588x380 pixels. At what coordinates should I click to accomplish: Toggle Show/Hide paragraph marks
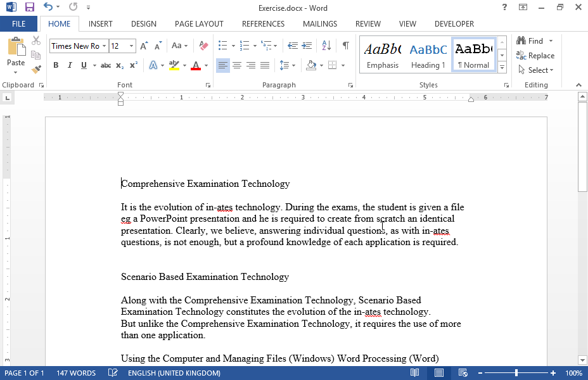click(x=346, y=46)
